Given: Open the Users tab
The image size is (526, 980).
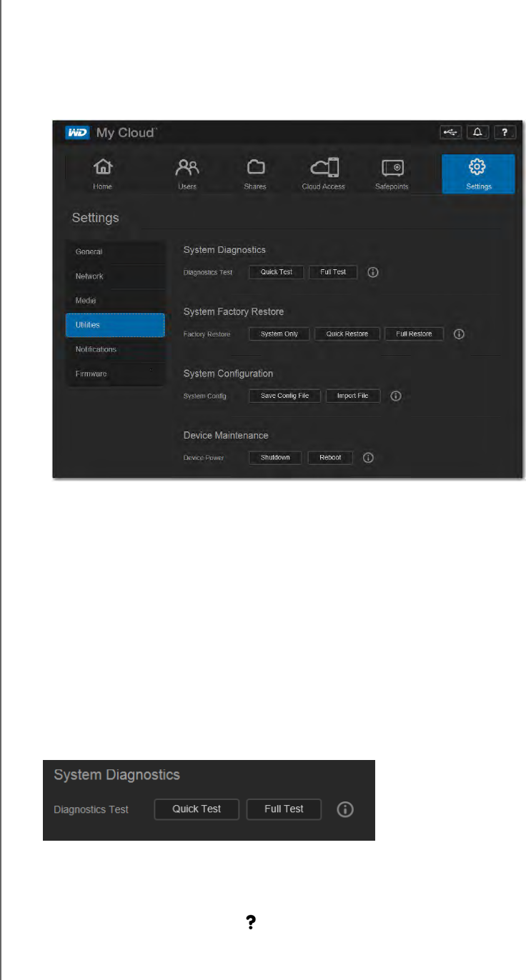Looking at the screenshot, I should pos(187,174).
